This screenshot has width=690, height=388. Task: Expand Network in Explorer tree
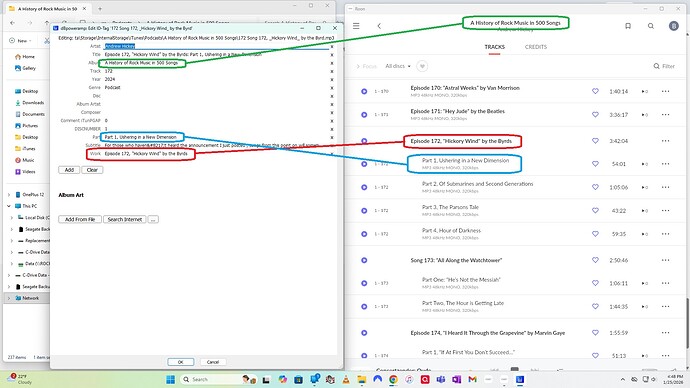pyautogui.click(x=9, y=298)
